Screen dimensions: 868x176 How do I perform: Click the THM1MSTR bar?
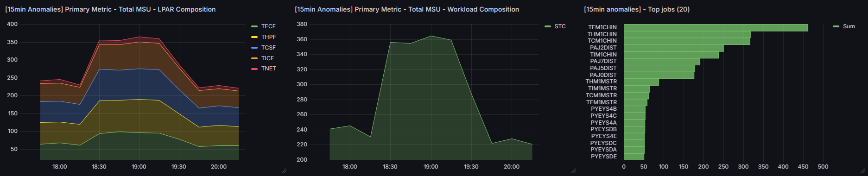coord(641,82)
